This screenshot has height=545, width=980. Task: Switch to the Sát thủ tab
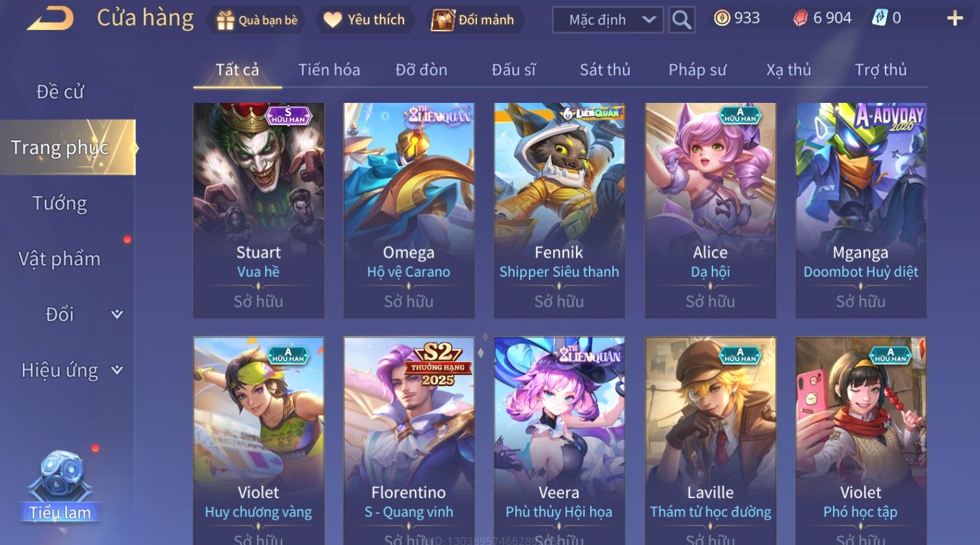click(605, 70)
